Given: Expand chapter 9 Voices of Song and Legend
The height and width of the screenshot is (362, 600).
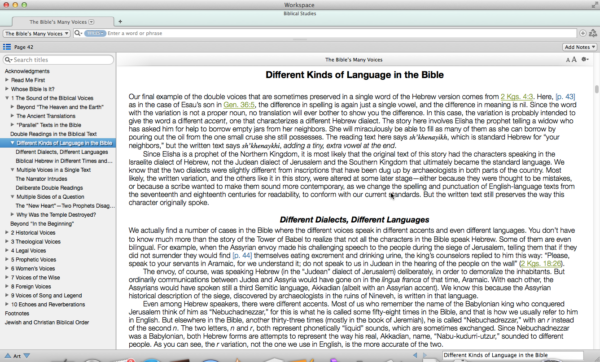Looking at the screenshot, I should (7, 295).
